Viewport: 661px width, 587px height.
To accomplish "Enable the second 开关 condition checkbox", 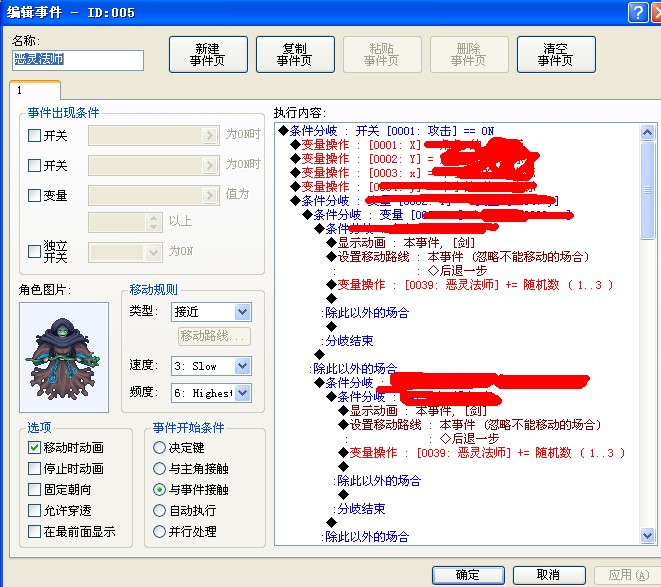I will click(x=34, y=165).
